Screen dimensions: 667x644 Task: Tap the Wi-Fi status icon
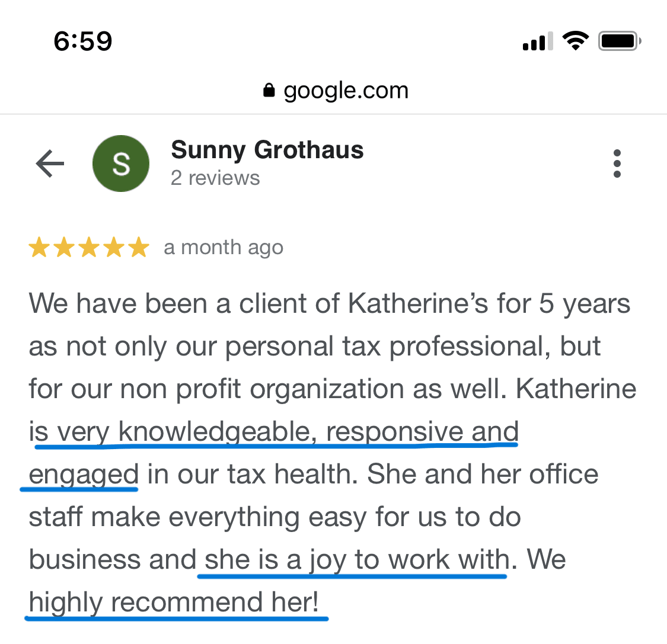point(575,41)
